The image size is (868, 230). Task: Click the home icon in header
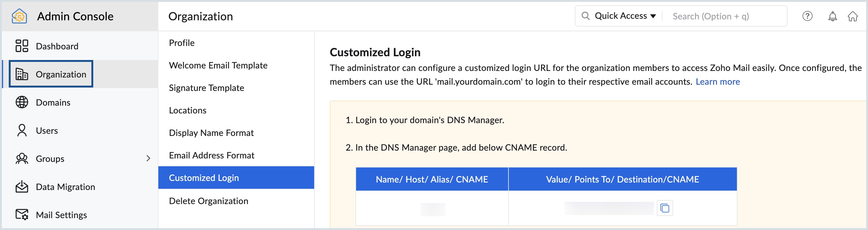pyautogui.click(x=852, y=16)
